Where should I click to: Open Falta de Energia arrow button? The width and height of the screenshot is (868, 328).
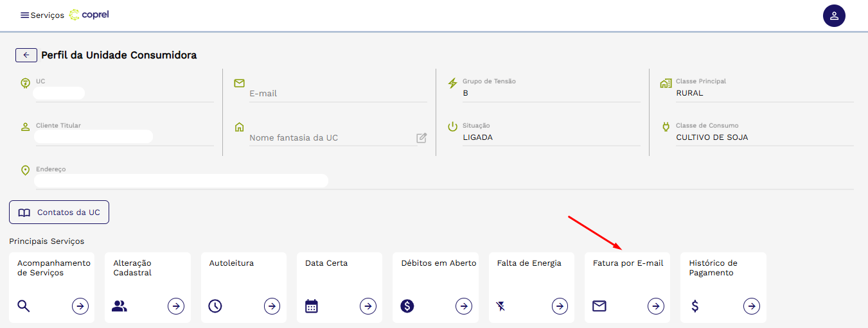[x=560, y=306]
